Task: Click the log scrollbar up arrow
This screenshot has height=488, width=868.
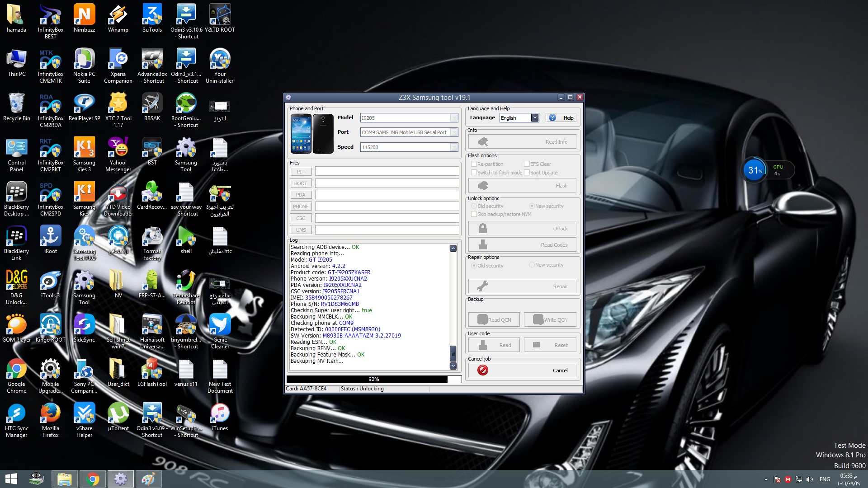Action: coord(453,249)
